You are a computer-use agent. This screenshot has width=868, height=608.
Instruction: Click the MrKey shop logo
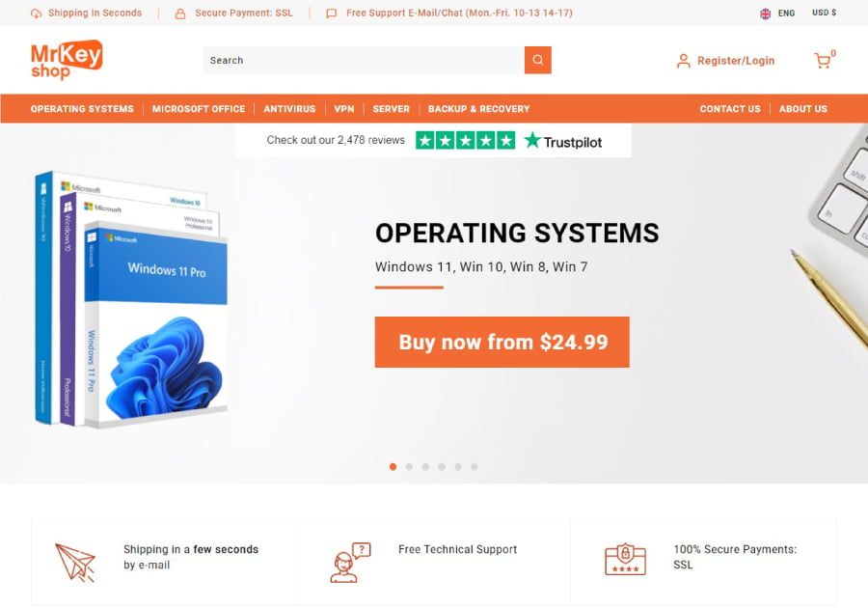pos(67,60)
